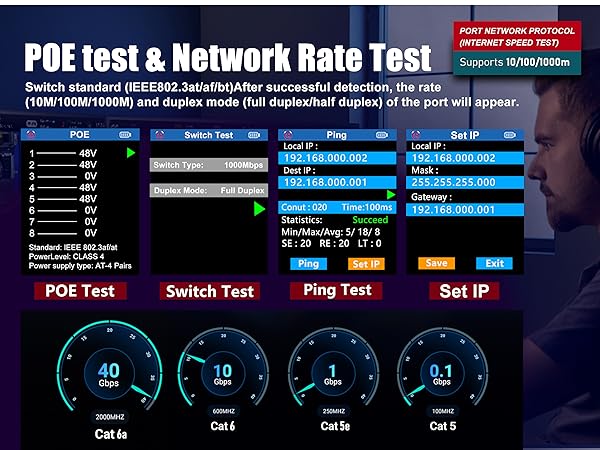Click the Cat 6a label
The image size is (600, 450).
[x=111, y=434]
